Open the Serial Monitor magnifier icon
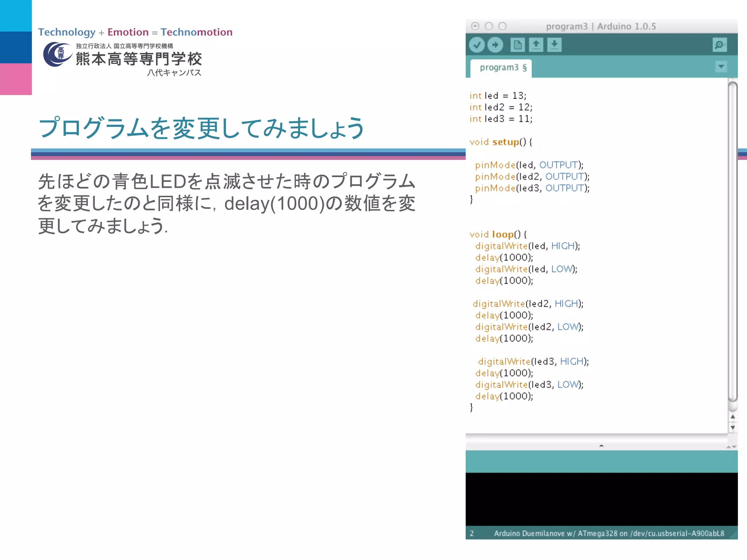747x560 pixels. [719, 45]
